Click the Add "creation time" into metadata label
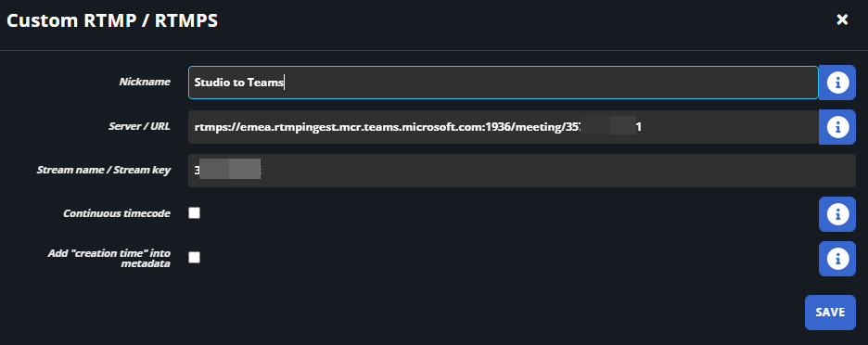 pyautogui.click(x=109, y=258)
